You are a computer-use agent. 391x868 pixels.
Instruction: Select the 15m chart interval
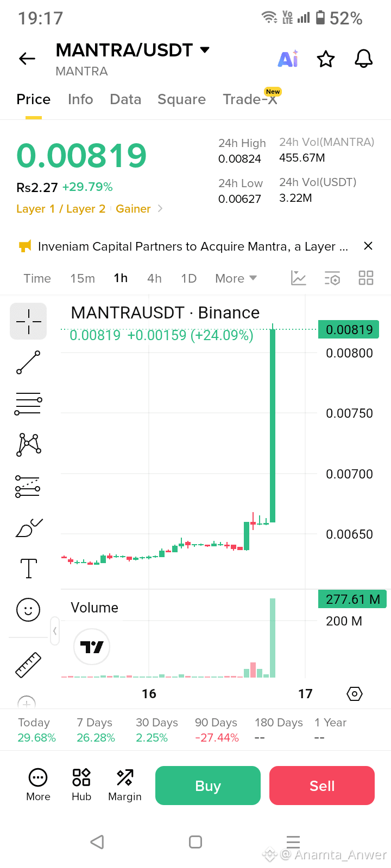[83, 278]
